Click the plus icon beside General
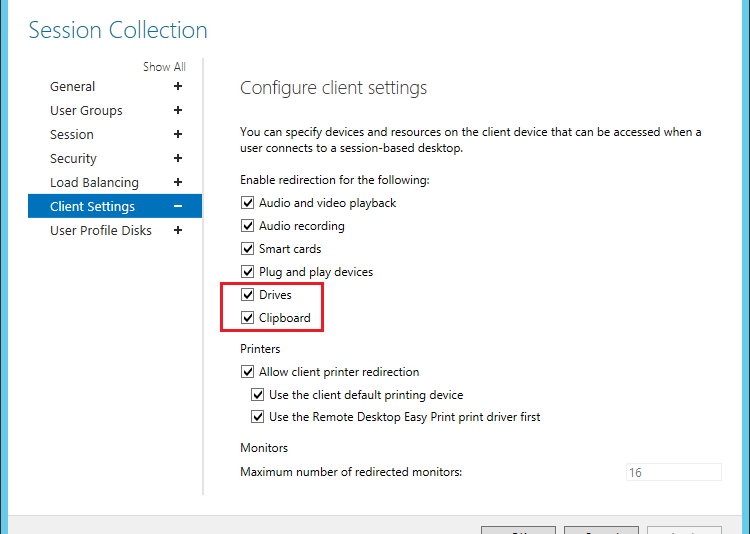 [178, 87]
